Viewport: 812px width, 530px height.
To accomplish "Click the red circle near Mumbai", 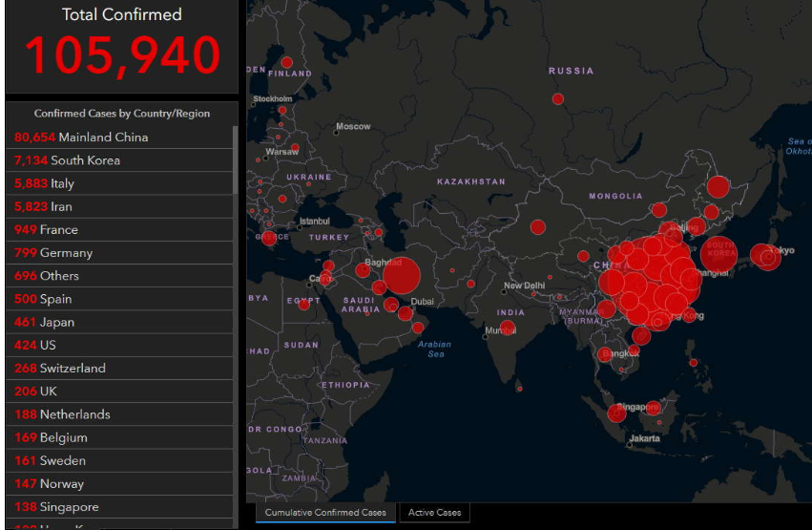I will [507, 328].
